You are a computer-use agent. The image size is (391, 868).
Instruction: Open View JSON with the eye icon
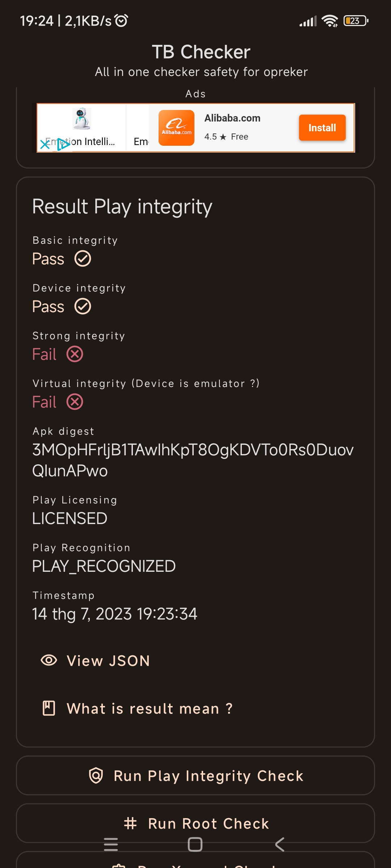[x=49, y=660]
